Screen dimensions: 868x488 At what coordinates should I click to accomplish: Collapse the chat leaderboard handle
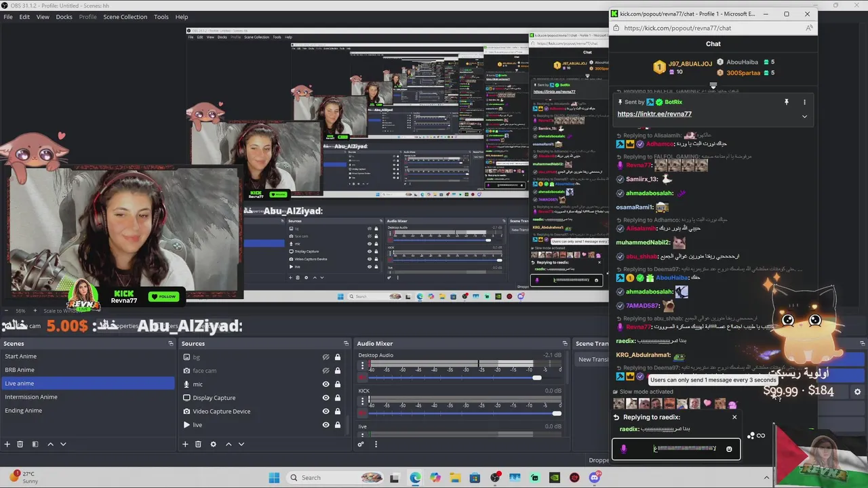pos(713,85)
